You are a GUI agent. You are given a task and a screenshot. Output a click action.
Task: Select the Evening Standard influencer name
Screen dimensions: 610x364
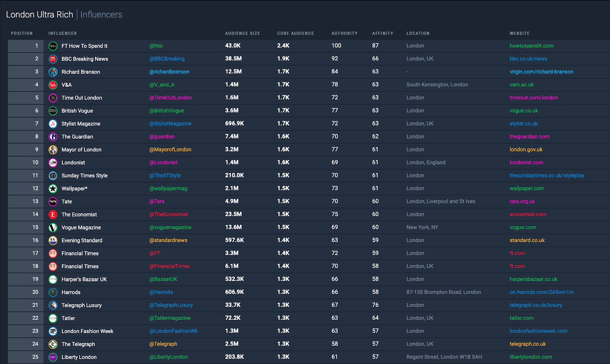click(x=82, y=240)
